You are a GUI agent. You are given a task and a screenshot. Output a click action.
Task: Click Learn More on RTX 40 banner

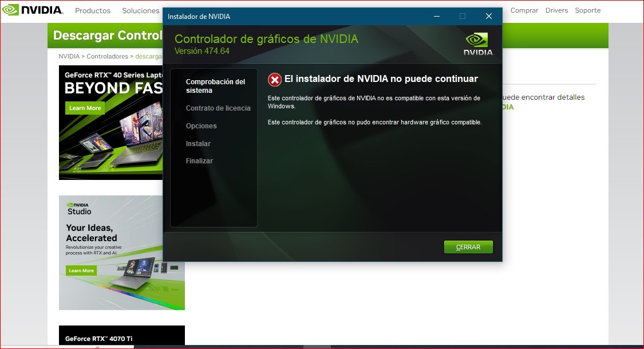point(85,108)
